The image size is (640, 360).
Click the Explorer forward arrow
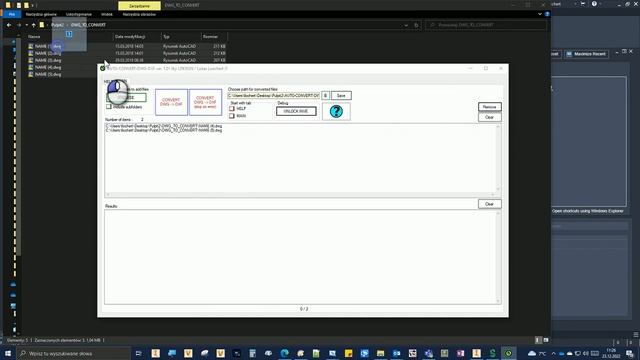coord(19,25)
